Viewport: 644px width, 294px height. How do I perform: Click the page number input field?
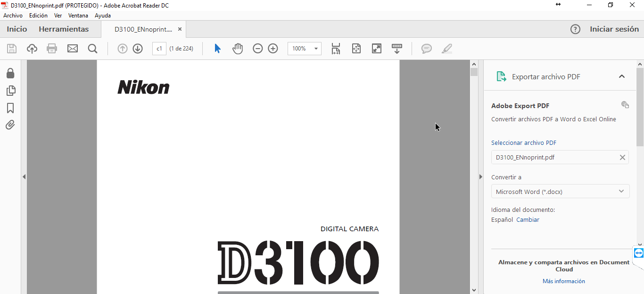[159, 49]
